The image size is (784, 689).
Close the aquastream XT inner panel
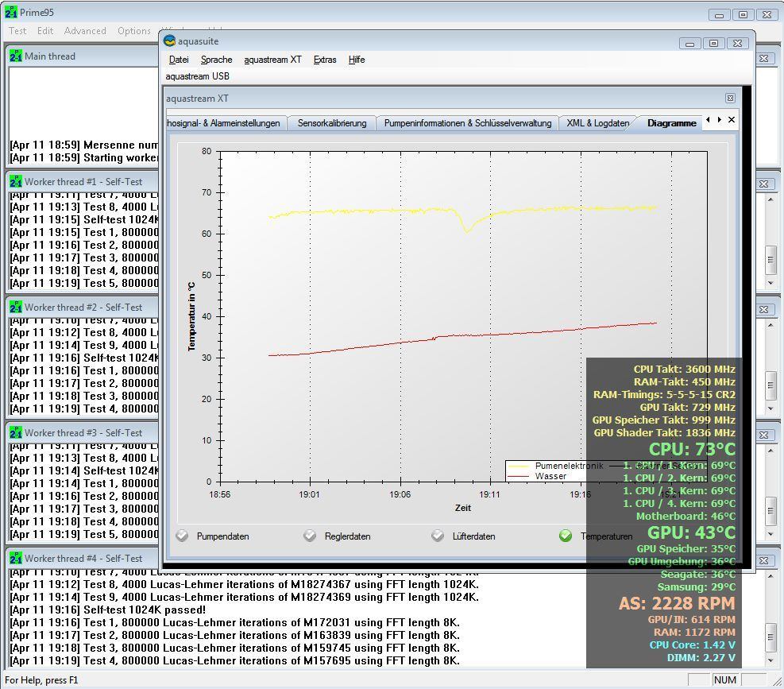(x=730, y=98)
